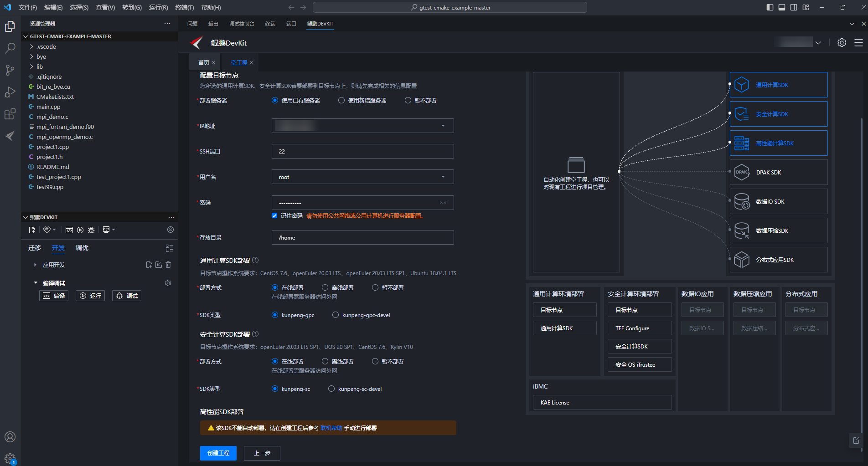The height and width of the screenshot is (466, 868).
Task: Click the compile code icon in DevKit toolbar
Action: pyautogui.click(x=69, y=230)
